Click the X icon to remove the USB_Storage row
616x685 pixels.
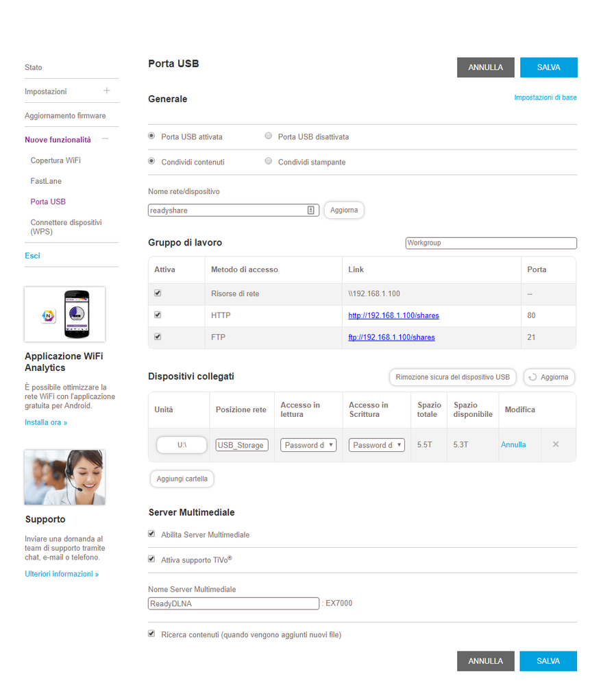(x=556, y=444)
